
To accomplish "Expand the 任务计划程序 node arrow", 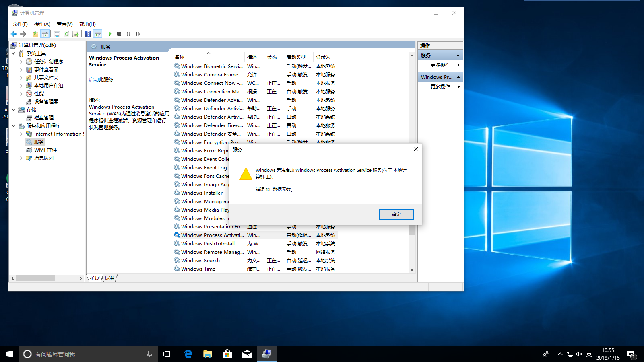I will 21,62.
